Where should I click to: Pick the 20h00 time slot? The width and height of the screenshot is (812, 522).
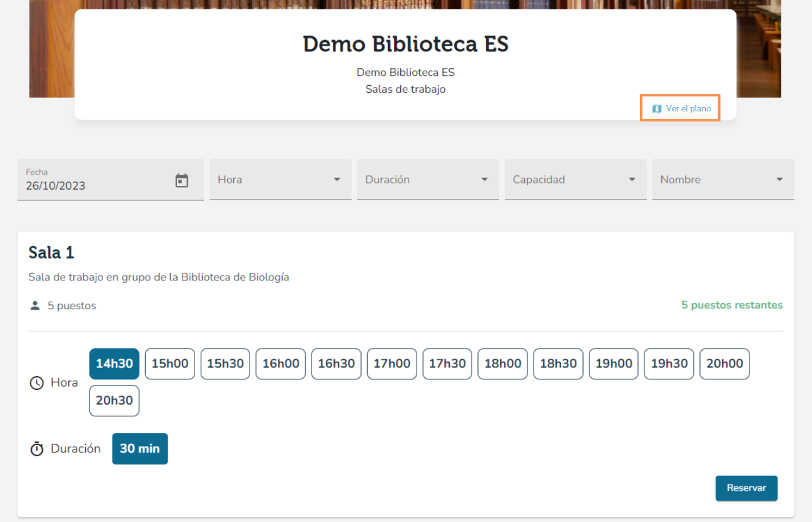725,364
